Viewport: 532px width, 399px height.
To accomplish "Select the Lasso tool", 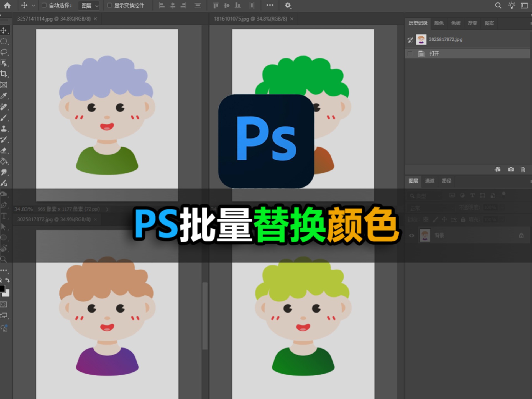I will pos(4,52).
